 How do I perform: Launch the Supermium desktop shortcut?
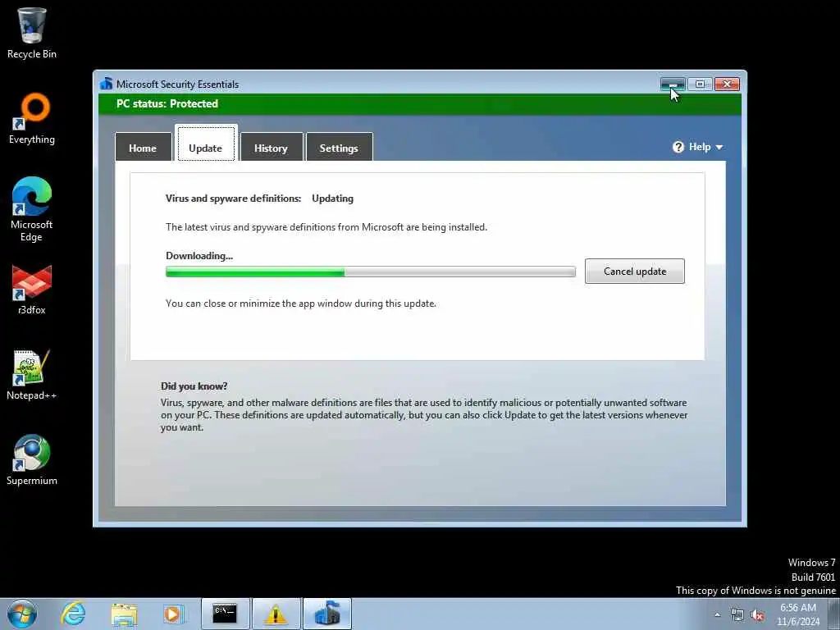[32, 459]
